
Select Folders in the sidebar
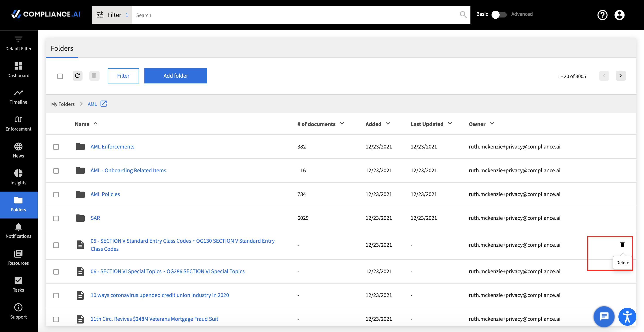click(x=19, y=205)
